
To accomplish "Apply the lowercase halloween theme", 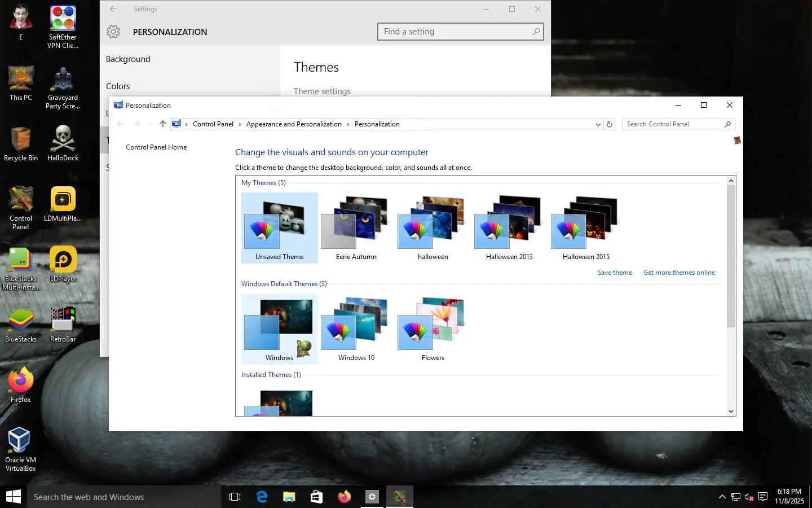I will [433, 228].
